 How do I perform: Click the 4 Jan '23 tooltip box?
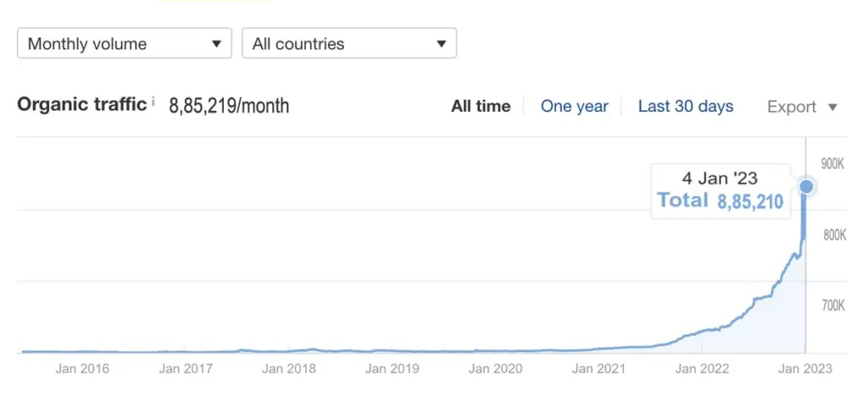[720, 191]
